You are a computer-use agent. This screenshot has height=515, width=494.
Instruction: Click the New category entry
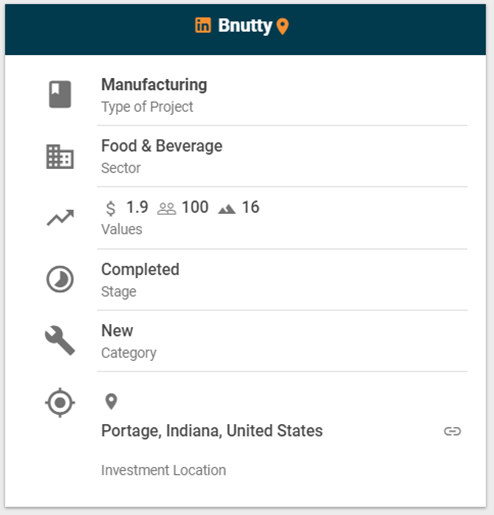pos(117,331)
